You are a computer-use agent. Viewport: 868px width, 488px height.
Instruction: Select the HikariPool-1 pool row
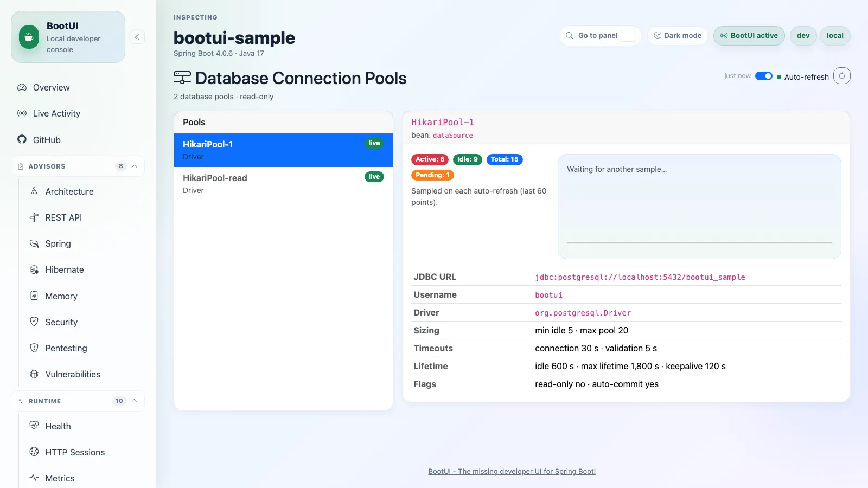click(x=283, y=150)
